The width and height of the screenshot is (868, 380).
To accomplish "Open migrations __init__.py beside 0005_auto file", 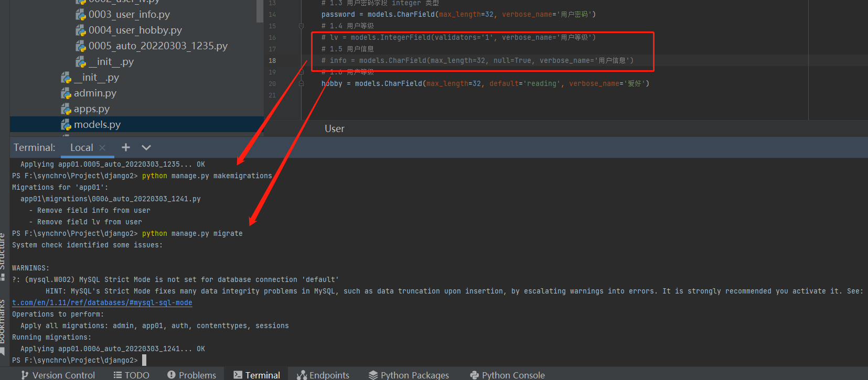I will (x=111, y=62).
